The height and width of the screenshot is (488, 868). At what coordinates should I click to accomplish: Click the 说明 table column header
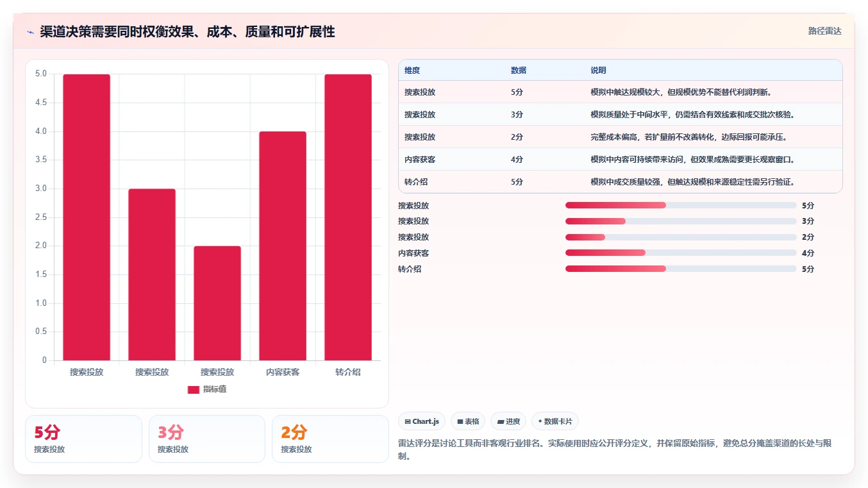tap(598, 71)
